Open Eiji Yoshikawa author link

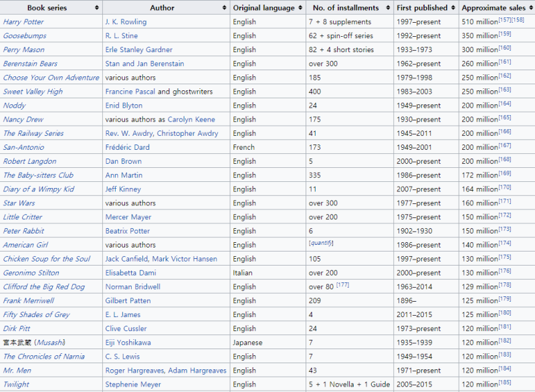[x=128, y=343]
